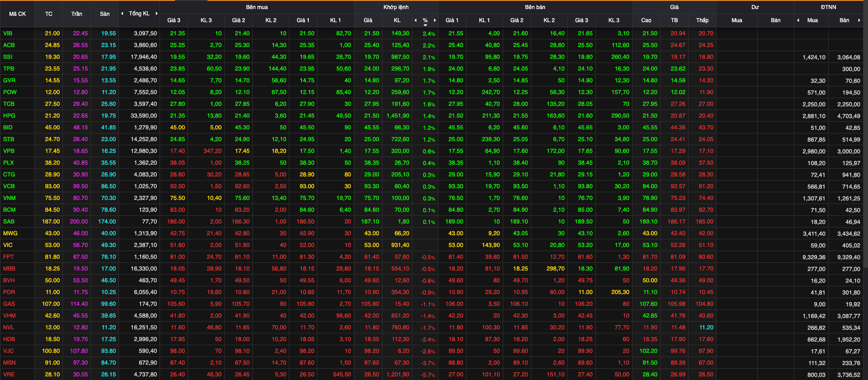
Task: Click the TB average price header
Action: click(x=674, y=20)
